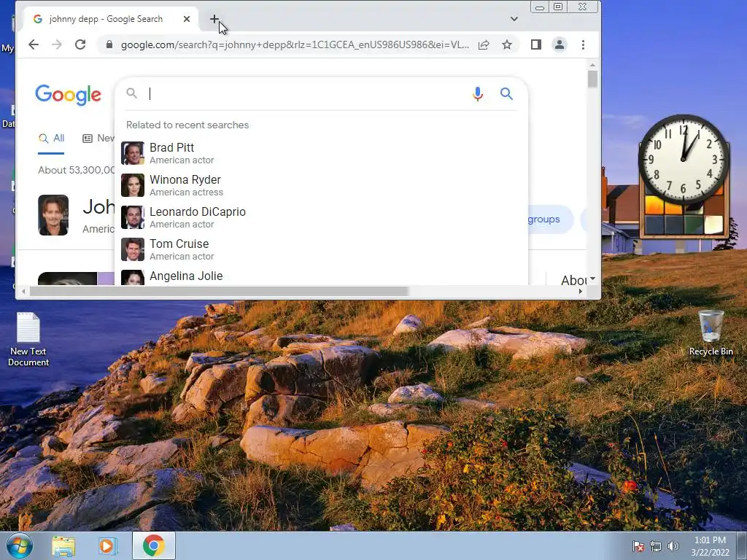Screen dimensions: 747x560
Task: Submit search with blue magnifier
Action: (x=506, y=94)
